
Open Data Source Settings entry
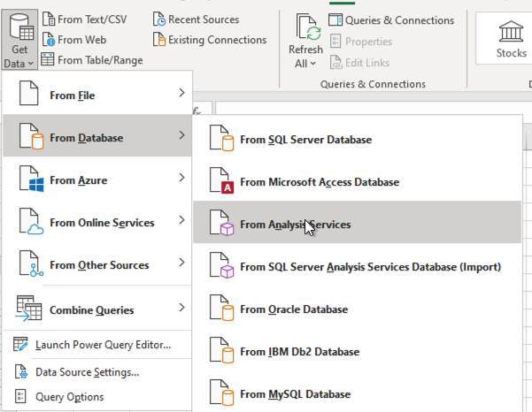point(97,372)
